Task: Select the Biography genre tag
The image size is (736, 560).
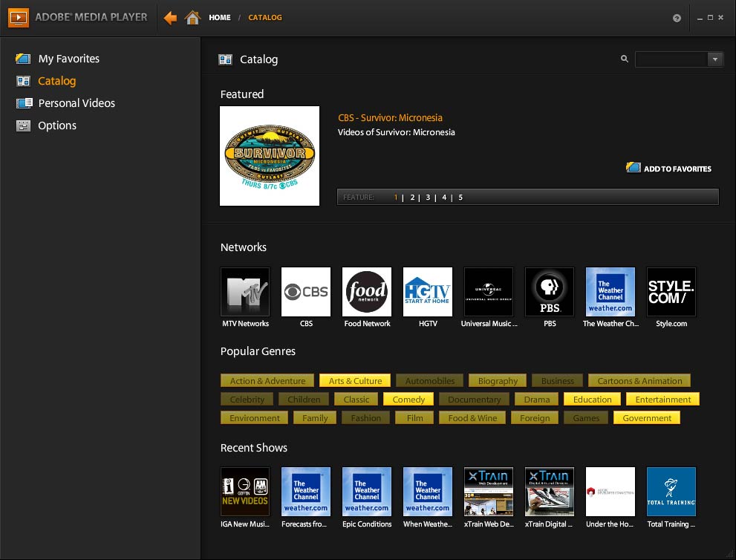Action: click(498, 381)
